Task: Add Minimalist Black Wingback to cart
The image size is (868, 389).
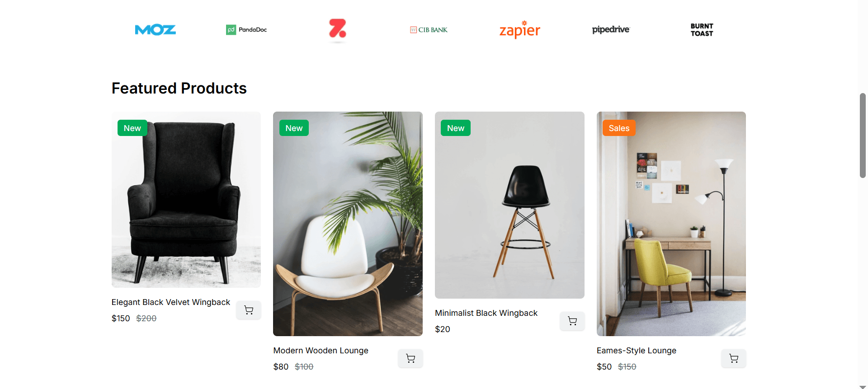Action: (x=572, y=321)
